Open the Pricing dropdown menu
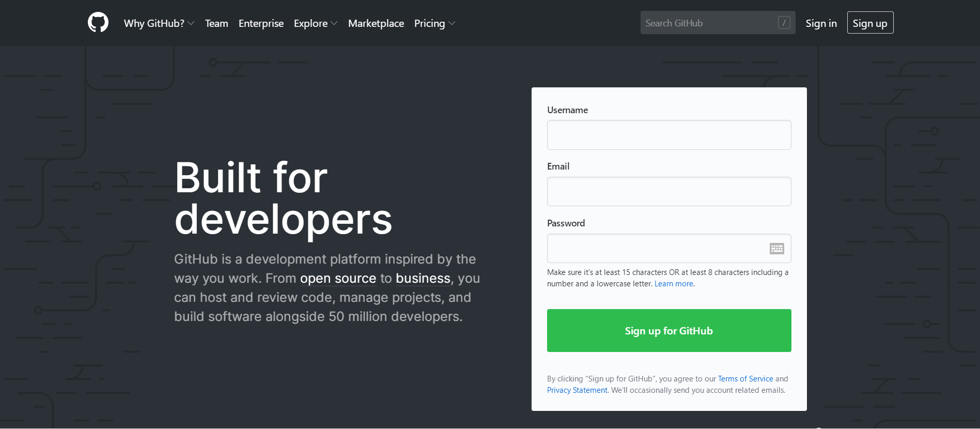This screenshot has height=429, width=980. click(x=434, y=23)
